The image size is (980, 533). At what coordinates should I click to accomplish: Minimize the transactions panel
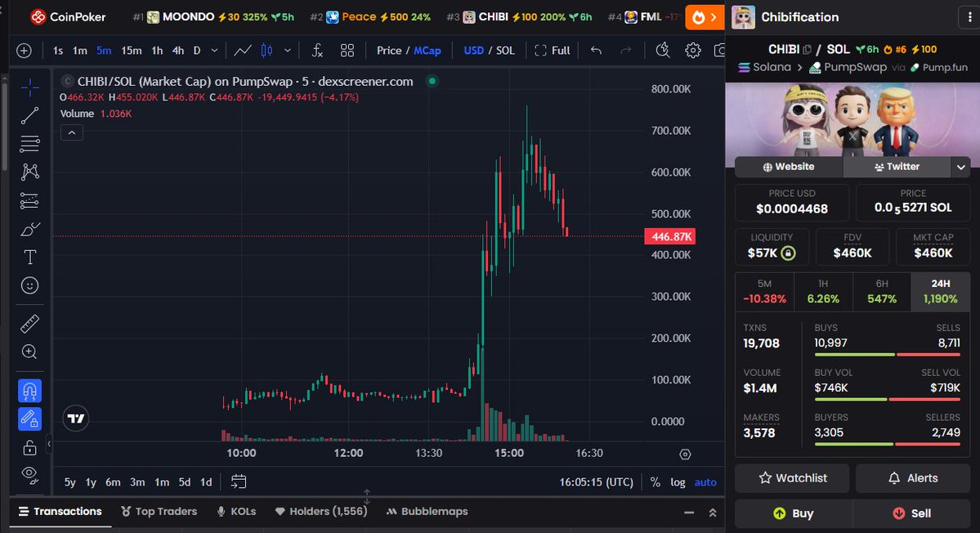coord(689,513)
